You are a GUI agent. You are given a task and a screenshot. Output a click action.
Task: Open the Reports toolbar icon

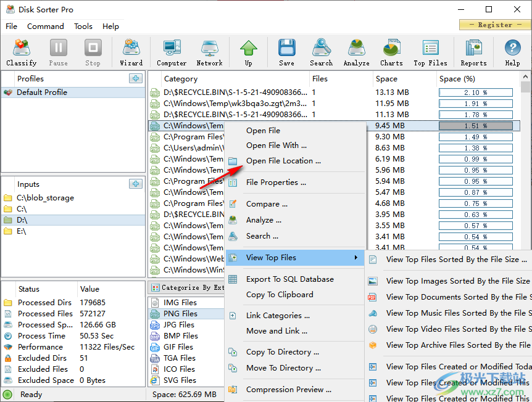473,52
